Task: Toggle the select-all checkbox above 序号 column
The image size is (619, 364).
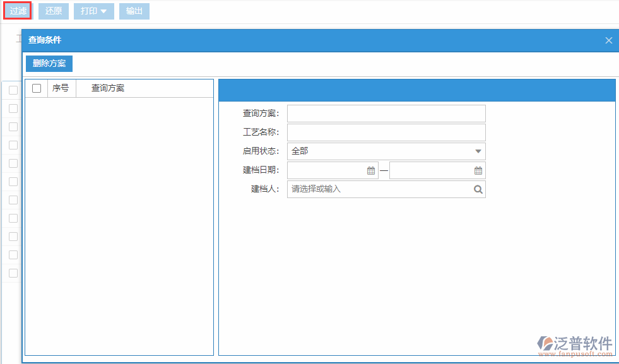Action: point(36,88)
